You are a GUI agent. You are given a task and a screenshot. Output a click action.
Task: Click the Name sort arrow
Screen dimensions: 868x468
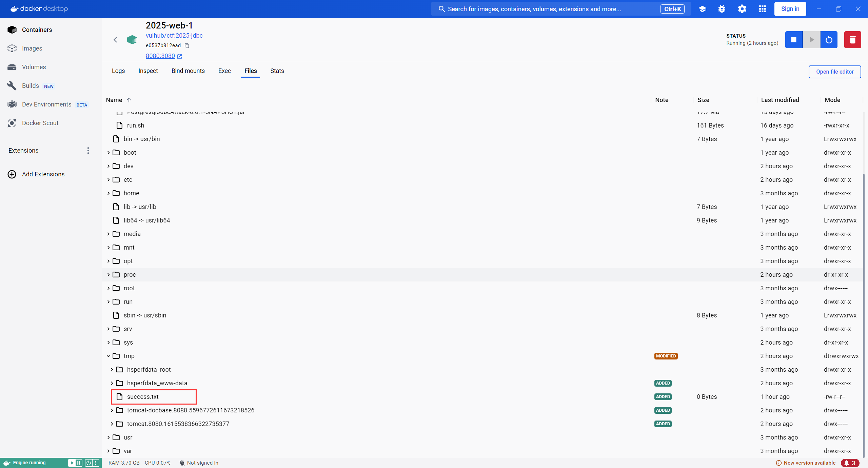pyautogui.click(x=129, y=100)
